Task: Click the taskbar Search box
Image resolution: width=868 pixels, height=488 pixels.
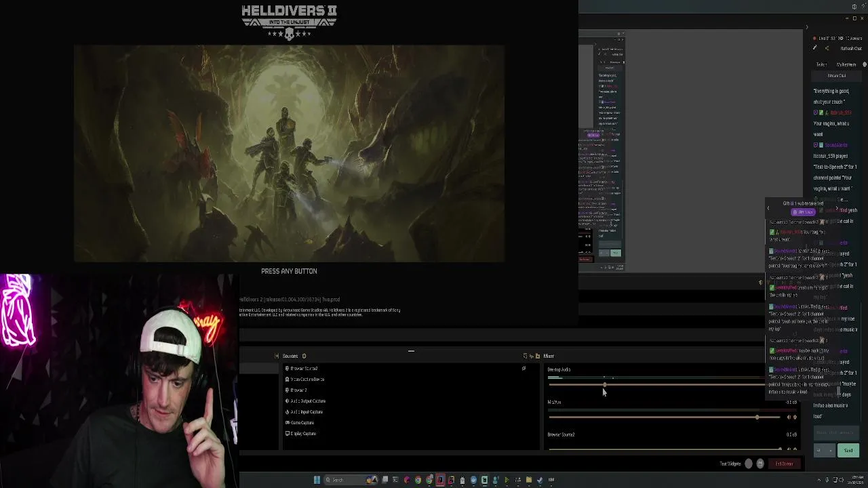Action: pos(351,480)
